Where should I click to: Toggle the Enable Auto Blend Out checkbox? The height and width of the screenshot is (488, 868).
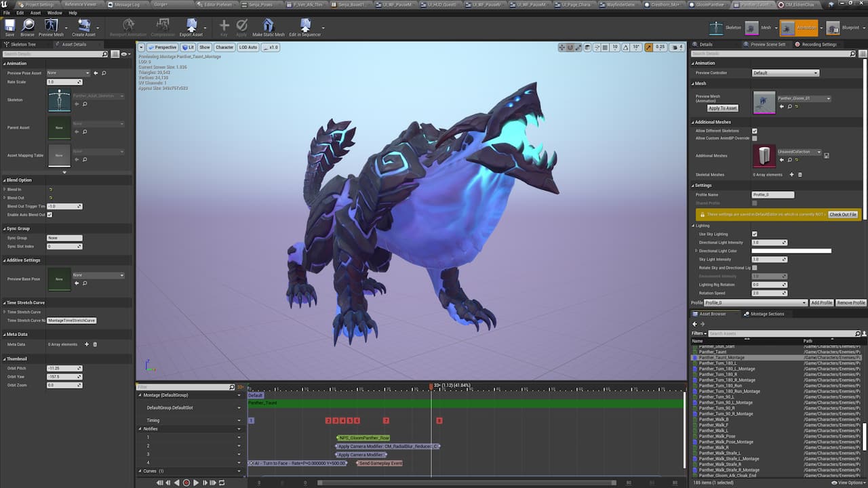(50, 214)
